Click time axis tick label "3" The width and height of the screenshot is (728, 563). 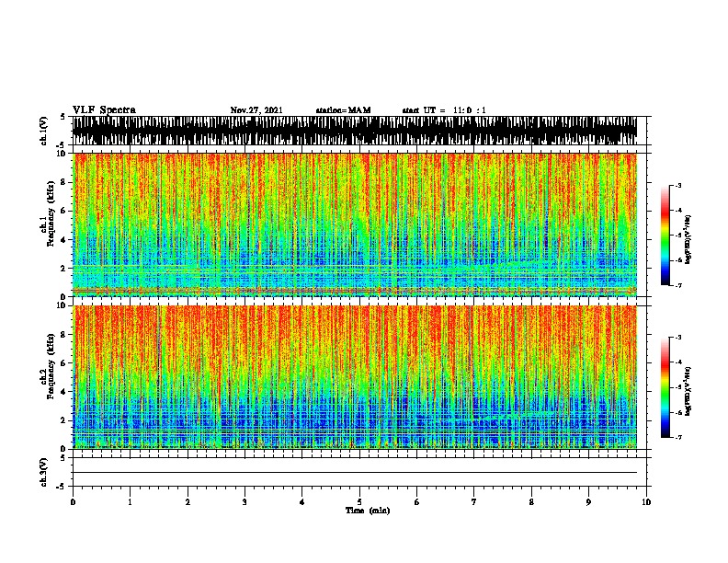245,501
